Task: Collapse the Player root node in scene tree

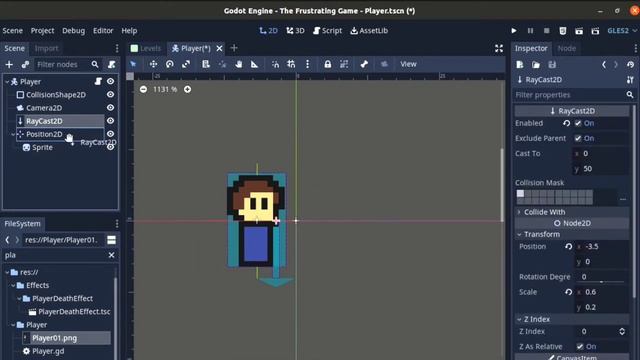Action: (x=7, y=82)
